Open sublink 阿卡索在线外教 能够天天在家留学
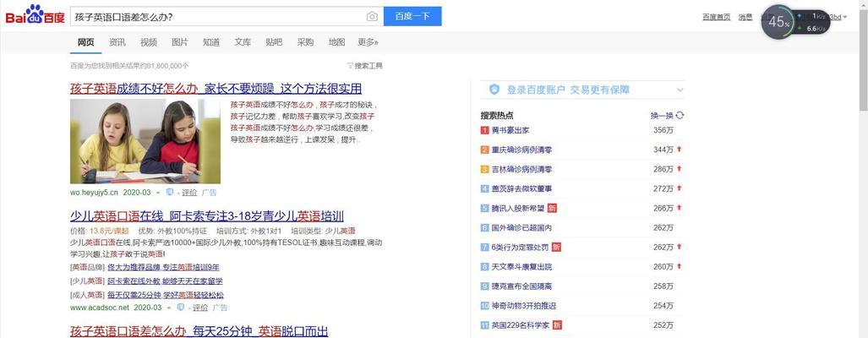The height and width of the screenshot is (338, 868). (165, 281)
